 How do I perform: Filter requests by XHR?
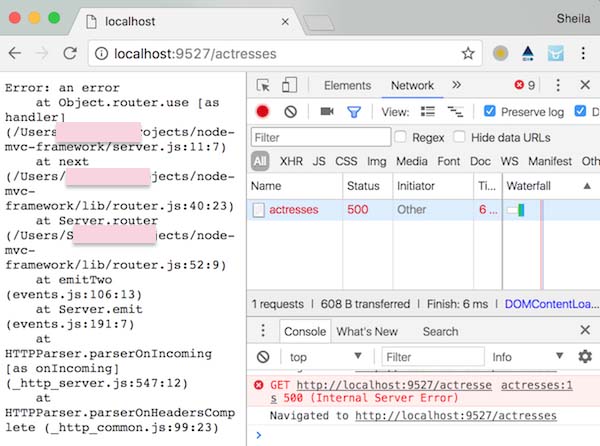coord(291,161)
